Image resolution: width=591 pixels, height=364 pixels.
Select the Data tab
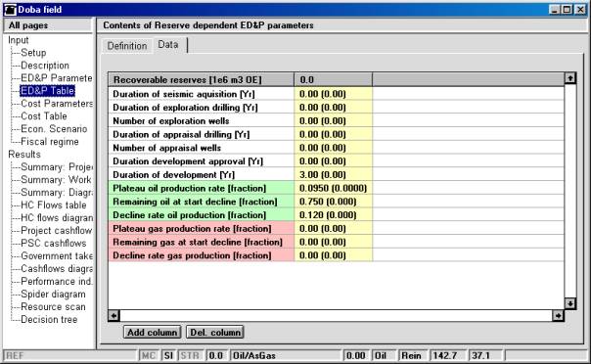168,45
